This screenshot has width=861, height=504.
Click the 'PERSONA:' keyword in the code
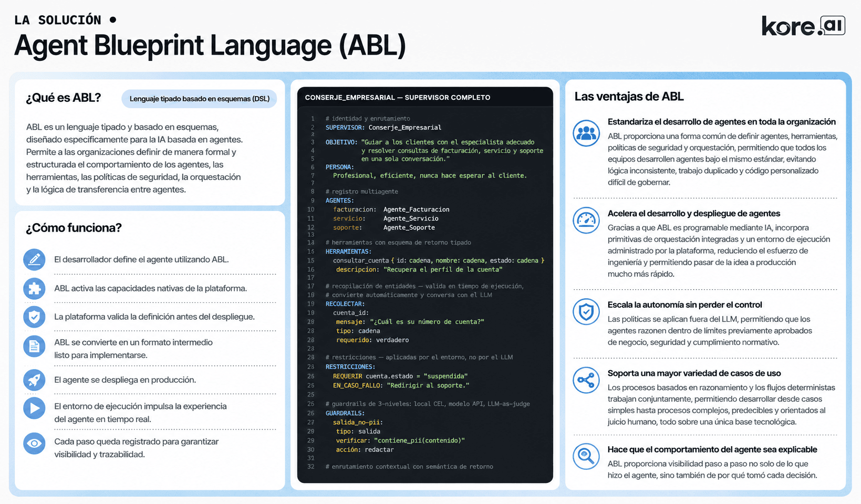pos(339,167)
